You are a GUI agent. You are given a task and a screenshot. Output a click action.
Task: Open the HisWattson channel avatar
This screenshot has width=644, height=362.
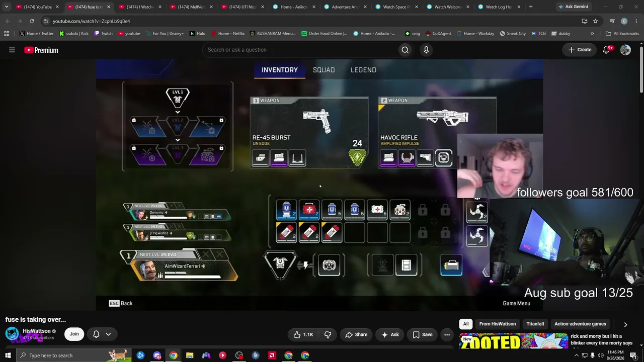(13, 334)
